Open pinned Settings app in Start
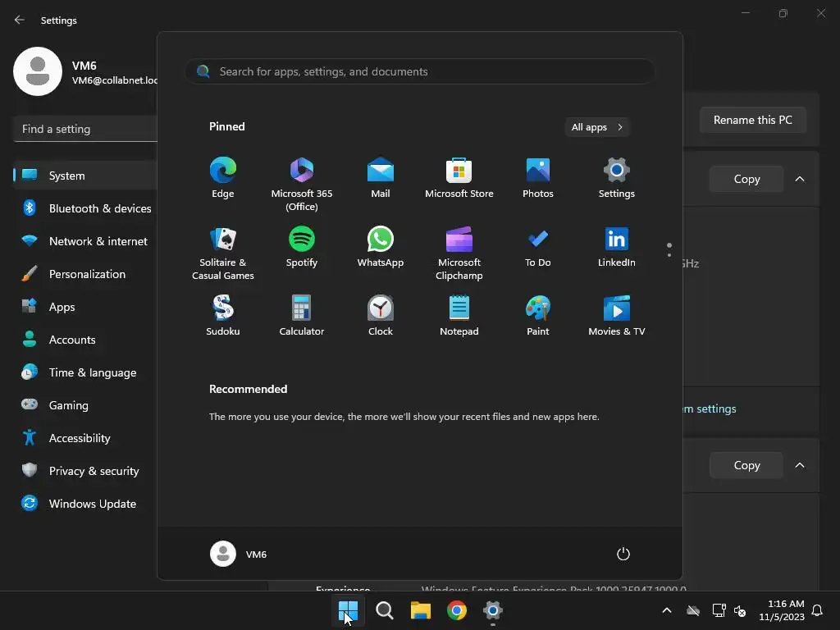This screenshot has width=840, height=630. pos(617,178)
